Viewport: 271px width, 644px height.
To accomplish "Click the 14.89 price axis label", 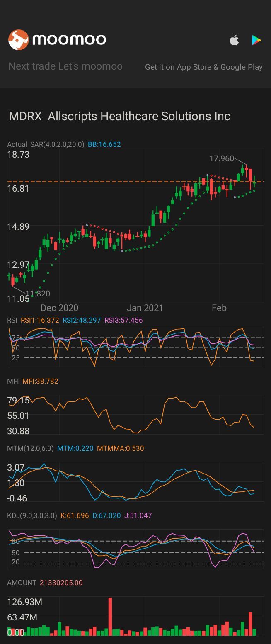I will point(18,226).
